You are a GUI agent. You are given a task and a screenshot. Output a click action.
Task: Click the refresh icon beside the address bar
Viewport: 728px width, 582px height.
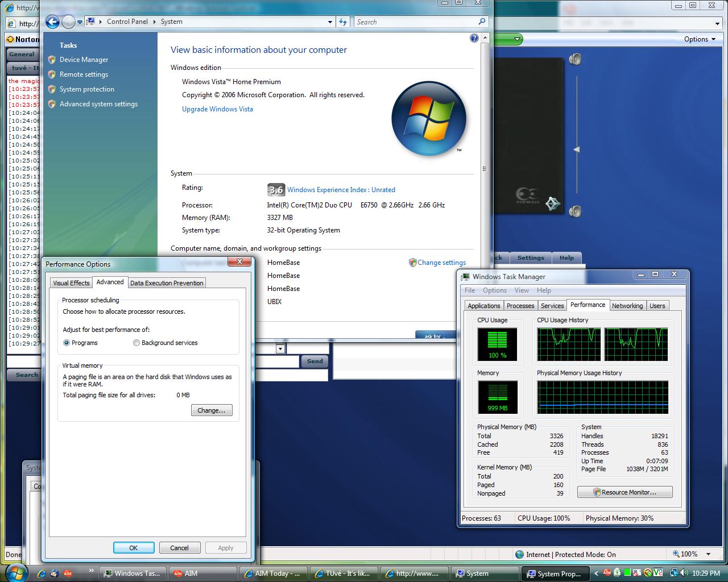point(343,22)
